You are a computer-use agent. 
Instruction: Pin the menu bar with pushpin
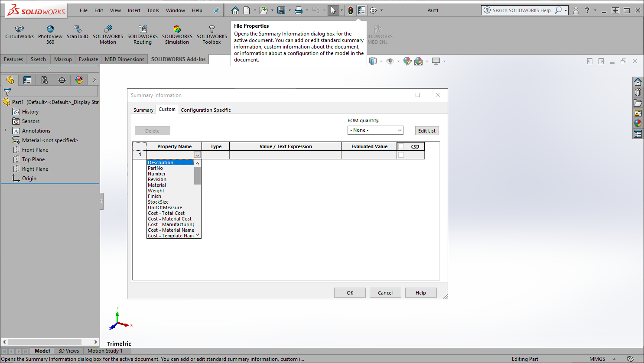[x=217, y=10]
